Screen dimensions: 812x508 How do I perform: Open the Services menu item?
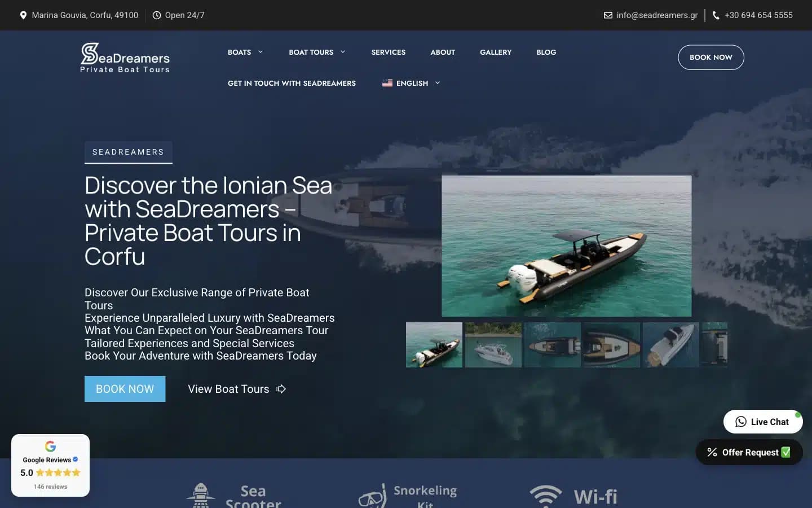click(388, 52)
